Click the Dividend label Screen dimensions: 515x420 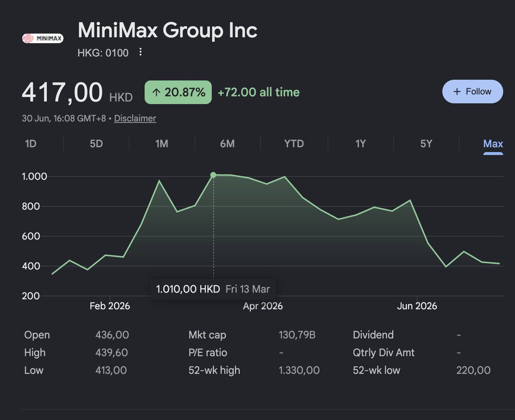[x=373, y=335]
